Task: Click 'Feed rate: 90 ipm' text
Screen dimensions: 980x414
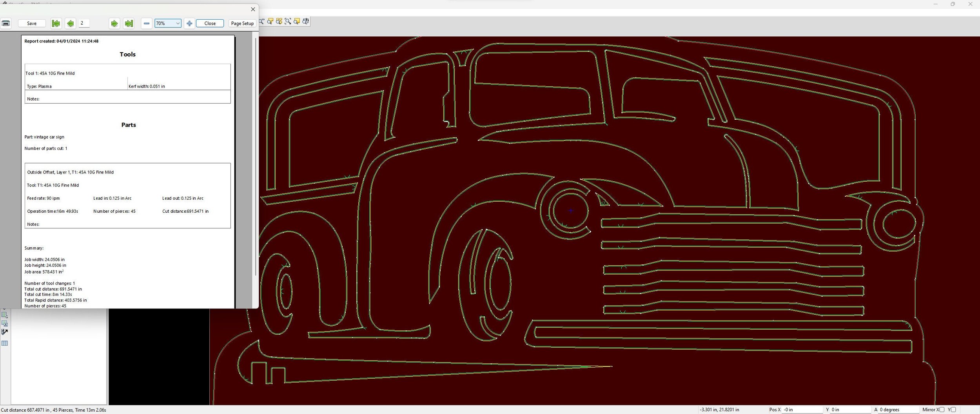Action: 44,198
